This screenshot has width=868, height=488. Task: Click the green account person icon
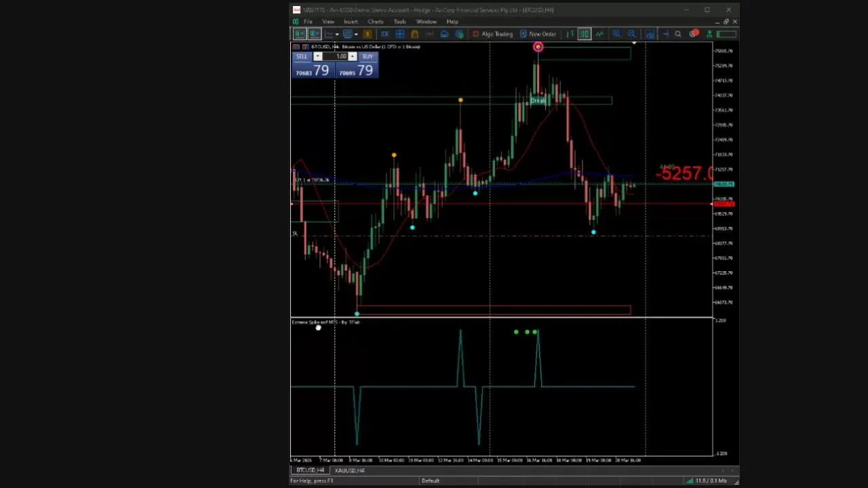point(709,34)
